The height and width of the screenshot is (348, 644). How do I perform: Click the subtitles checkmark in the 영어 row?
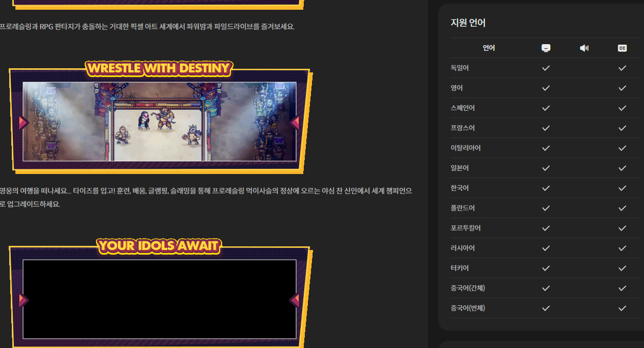(x=622, y=88)
